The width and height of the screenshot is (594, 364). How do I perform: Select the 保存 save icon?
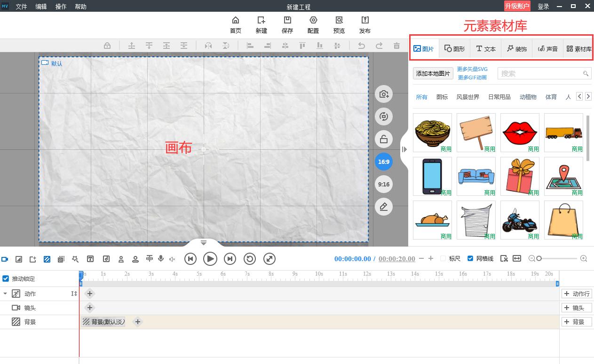pos(287,24)
